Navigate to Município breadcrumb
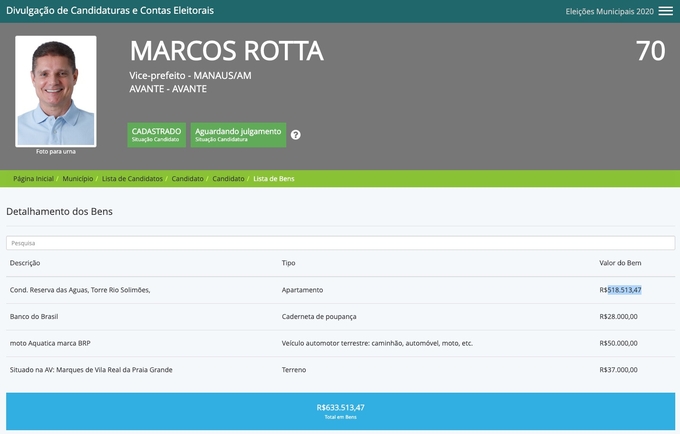 click(78, 178)
